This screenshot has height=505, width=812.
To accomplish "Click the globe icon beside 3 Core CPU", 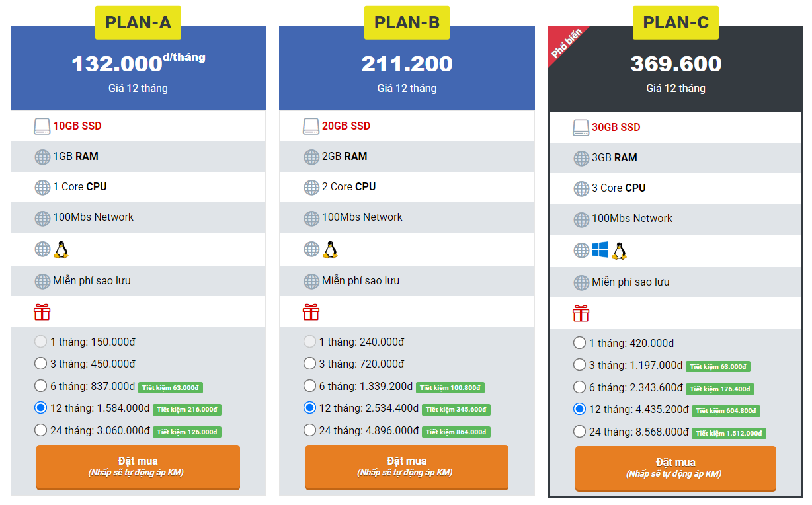I will (581, 189).
